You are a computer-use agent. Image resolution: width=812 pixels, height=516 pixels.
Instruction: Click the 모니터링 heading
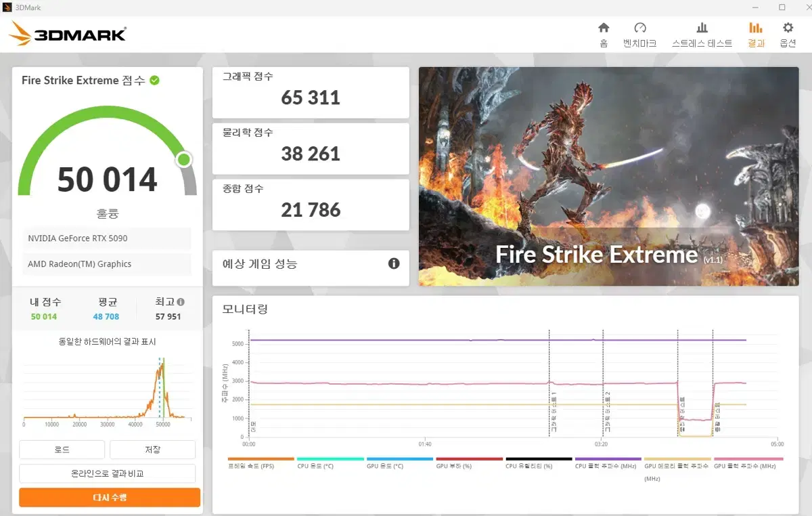coord(245,309)
